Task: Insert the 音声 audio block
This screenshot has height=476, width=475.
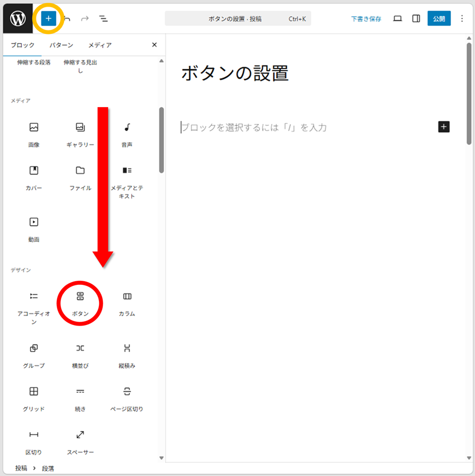Action: tap(127, 133)
